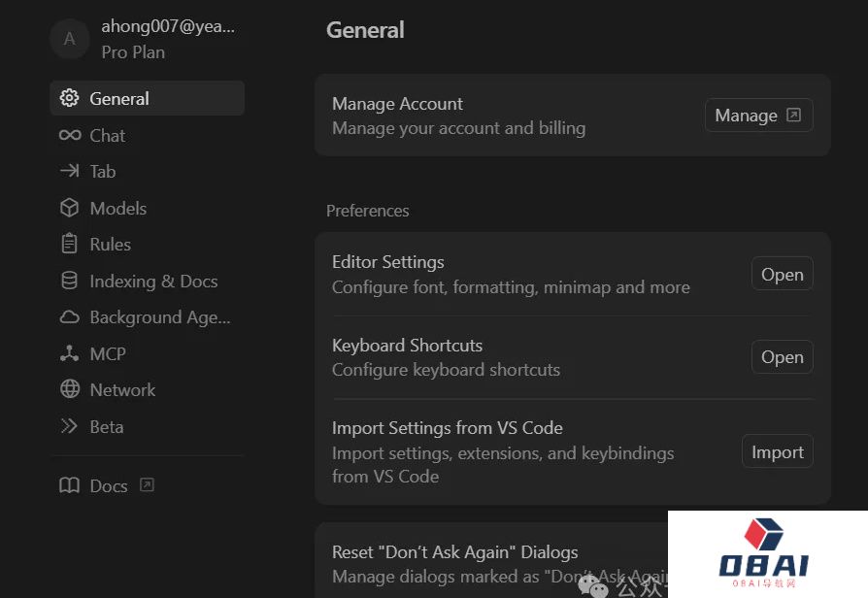Screen dimensions: 868x598
Task: Click the external link icon beside Docs
Action: coord(147,485)
